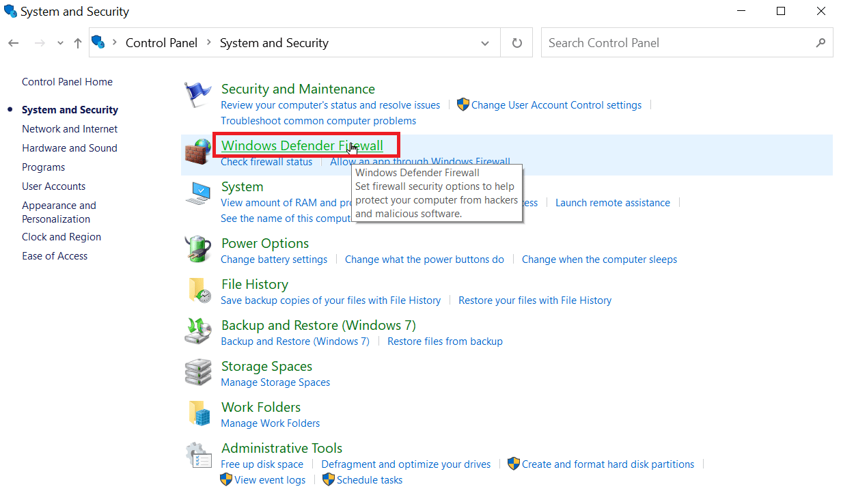Screen dimensions: 841x504
Task: Click the Administrative Tools gear icon
Action: point(198,455)
